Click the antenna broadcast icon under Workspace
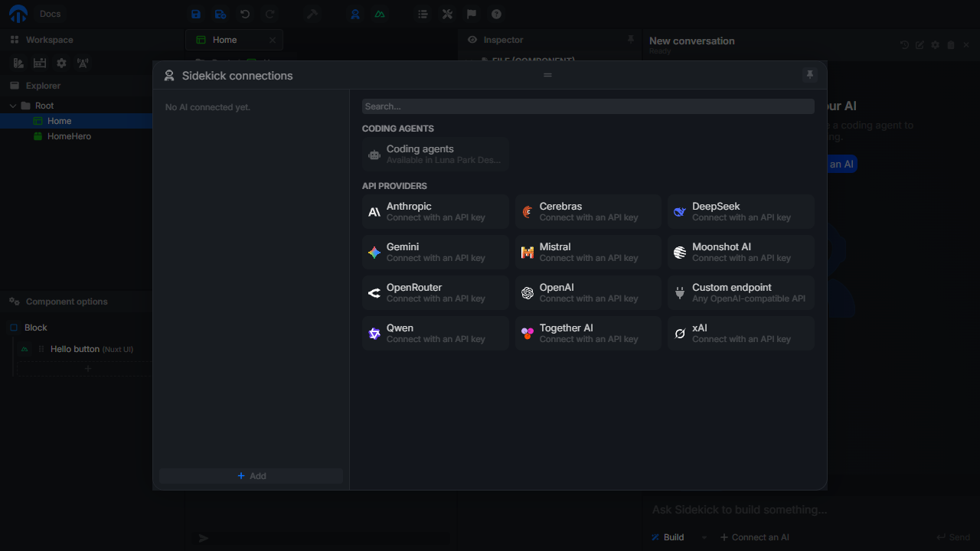980x551 pixels. 83,64
